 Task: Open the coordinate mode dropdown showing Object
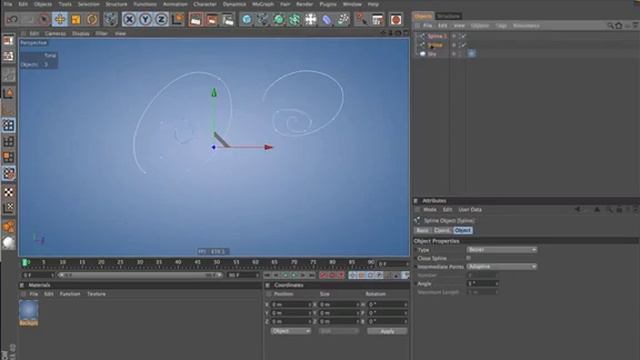291,331
